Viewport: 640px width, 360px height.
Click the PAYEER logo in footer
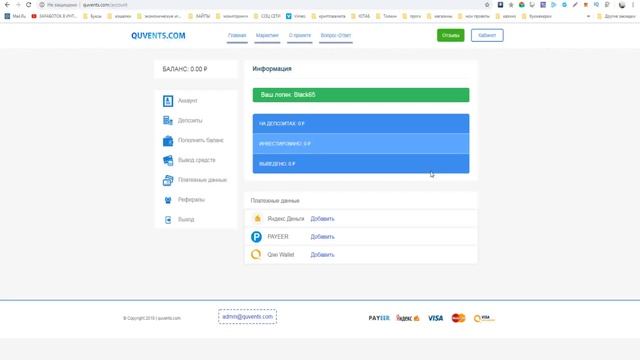click(x=379, y=318)
